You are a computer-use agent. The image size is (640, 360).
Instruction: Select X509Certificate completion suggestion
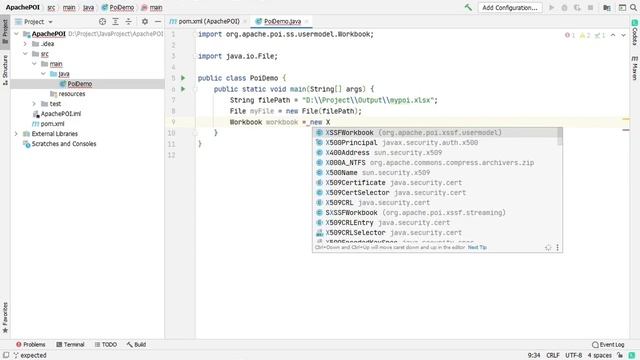tap(435, 182)
